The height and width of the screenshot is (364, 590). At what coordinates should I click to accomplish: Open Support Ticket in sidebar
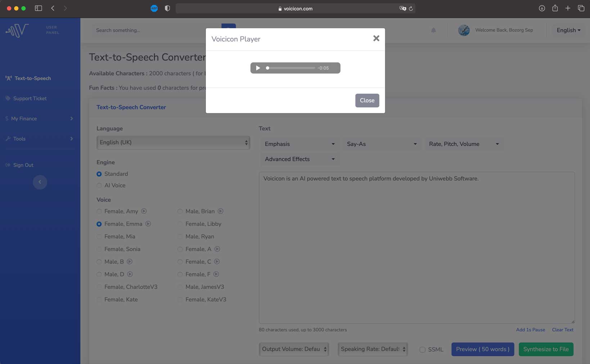26,98
